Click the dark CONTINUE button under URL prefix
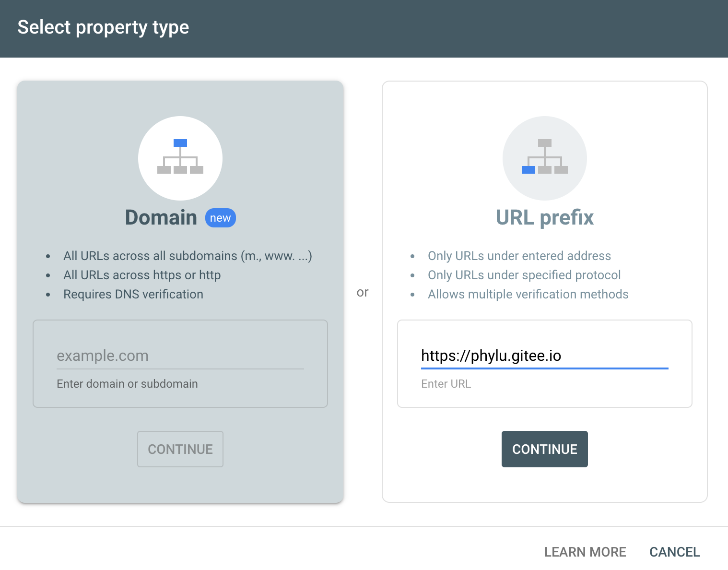The width and height of the screenshot is (728, 570). pos(545,449)
